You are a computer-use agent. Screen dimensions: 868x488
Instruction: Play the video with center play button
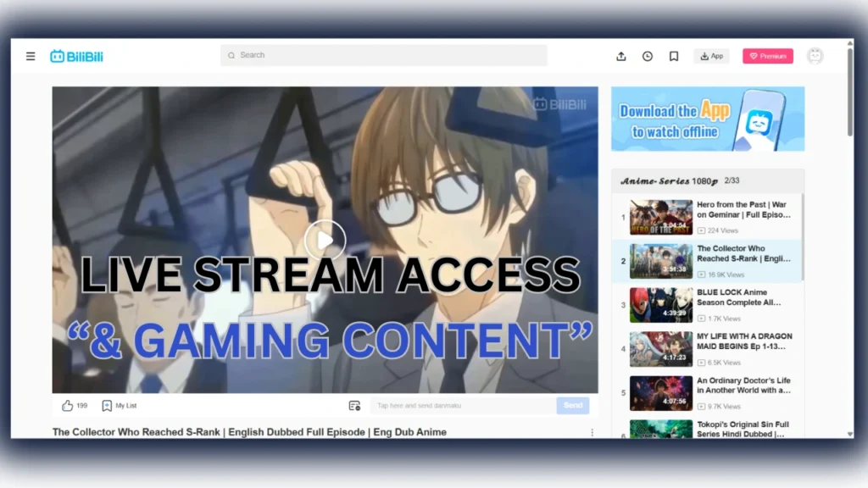[325, 240]
